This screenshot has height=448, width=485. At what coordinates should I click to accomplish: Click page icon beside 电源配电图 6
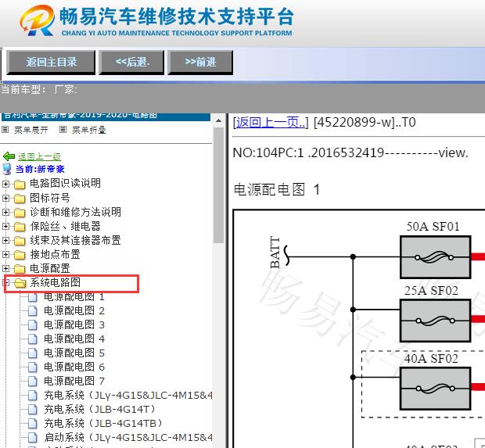[33, 367]
